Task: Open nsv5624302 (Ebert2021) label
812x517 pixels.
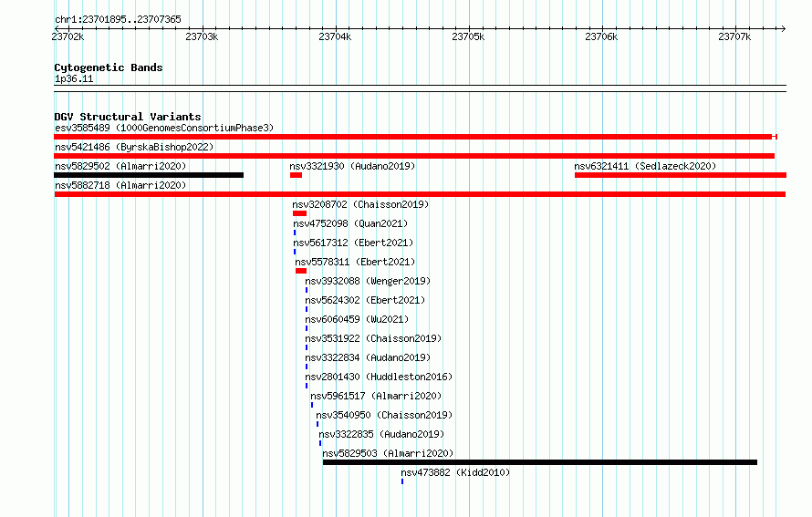Action: [365, 300]
